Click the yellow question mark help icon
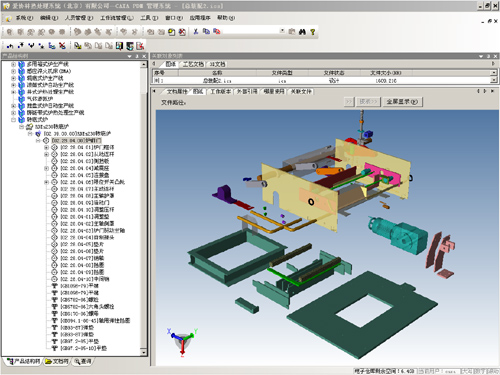This screenshot has height=375, width=500. (312, 32)
